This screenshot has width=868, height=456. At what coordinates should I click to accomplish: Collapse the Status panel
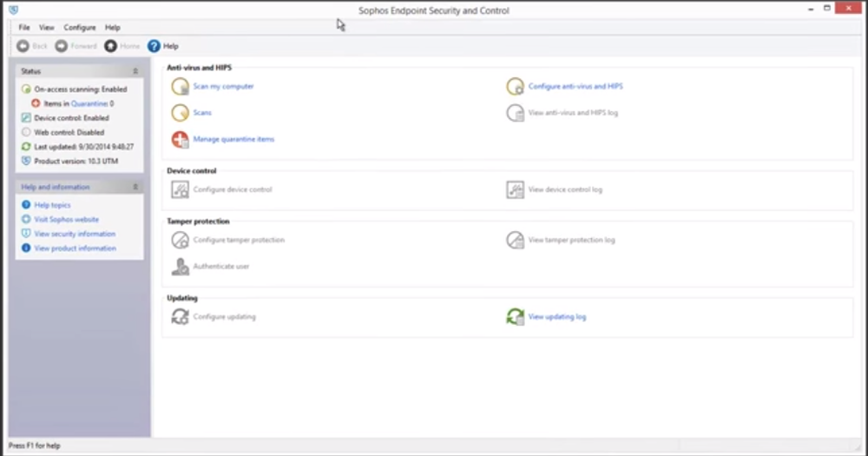(x=135, y=71)
